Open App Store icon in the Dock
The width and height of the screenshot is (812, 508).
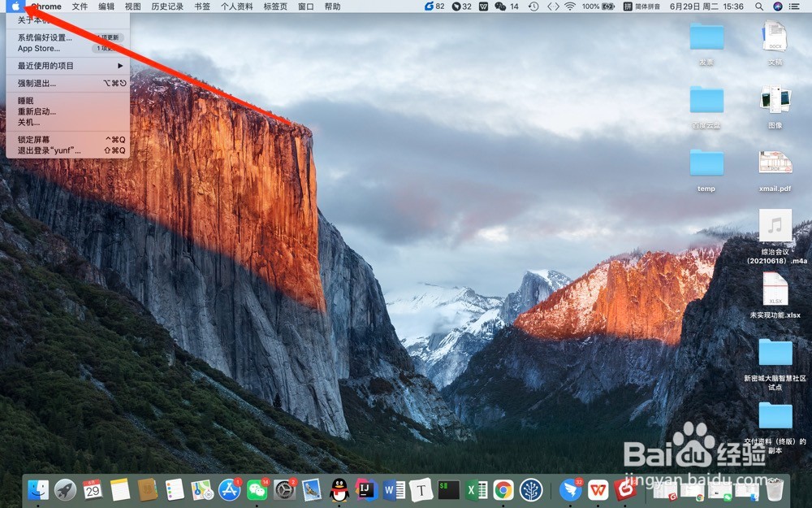click(x=230, y=489)
